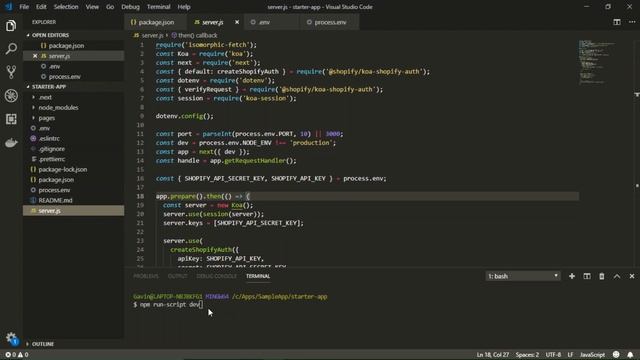Switch to the package.json editor tab

156,22
